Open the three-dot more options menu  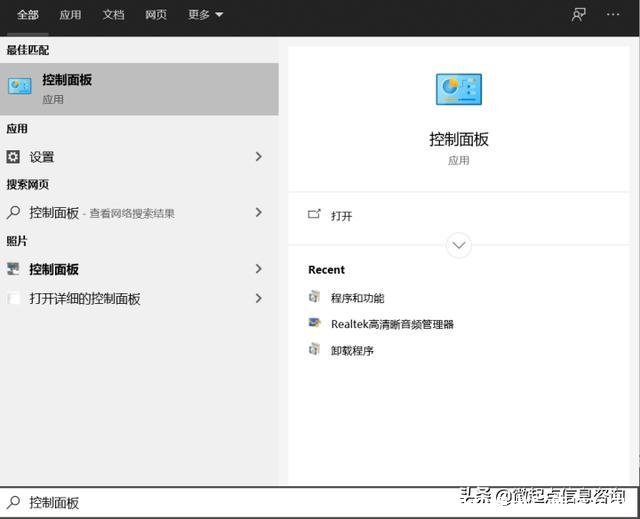tap(613, 15)
